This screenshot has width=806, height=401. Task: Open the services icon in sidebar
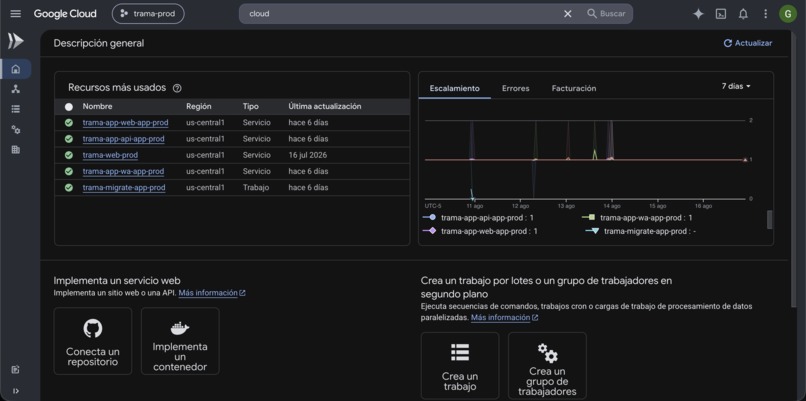pyautogui.click(x=15, y=89)
